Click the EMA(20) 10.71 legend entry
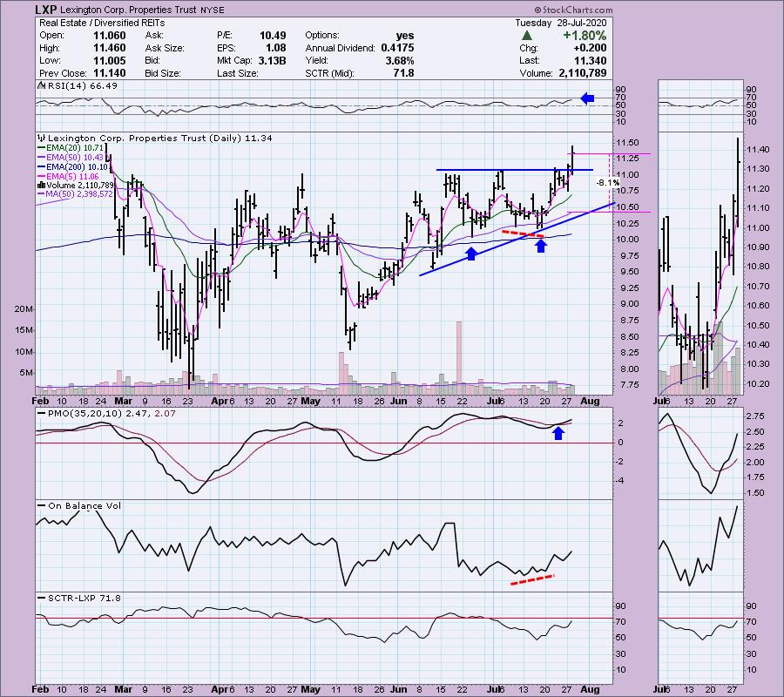The width and height of the screenshot is (784, 697). [x=71, y=148]
